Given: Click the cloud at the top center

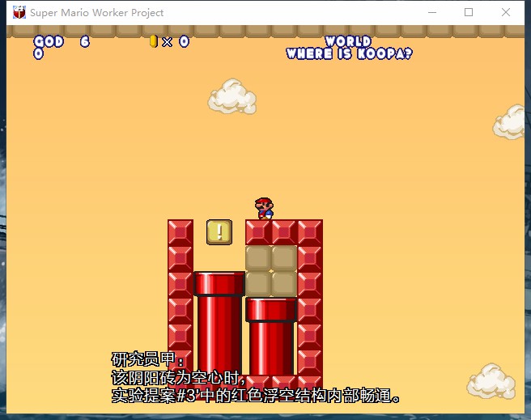Looking at the screenshot, I should 232,96.
